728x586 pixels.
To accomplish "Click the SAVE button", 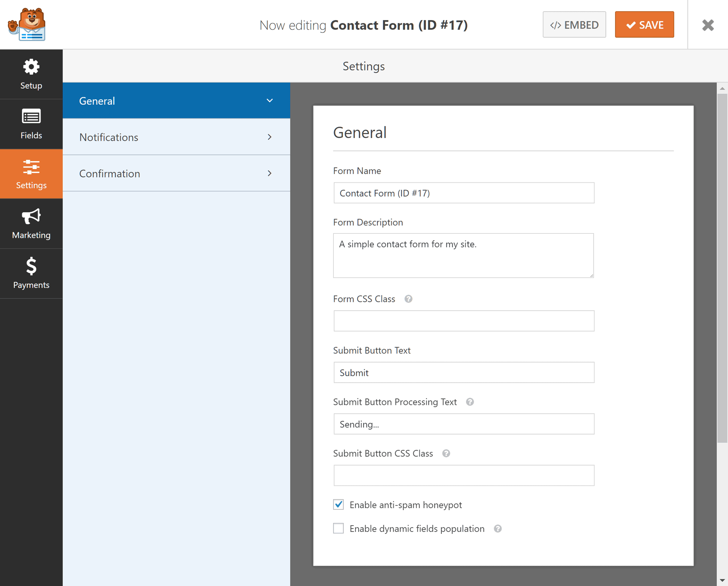I will [x=644, y=24].
